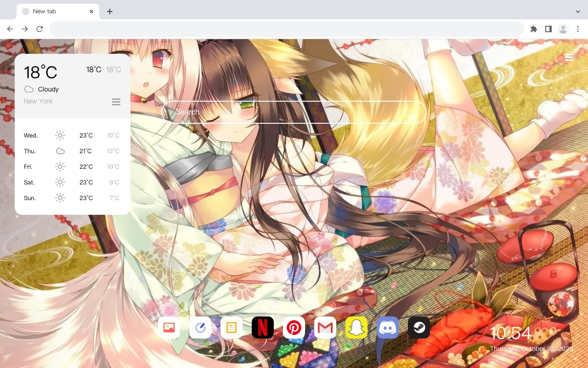The image size is (588, 368).
Task: Launch the Netflix shortcut
Action: point(263,328)
